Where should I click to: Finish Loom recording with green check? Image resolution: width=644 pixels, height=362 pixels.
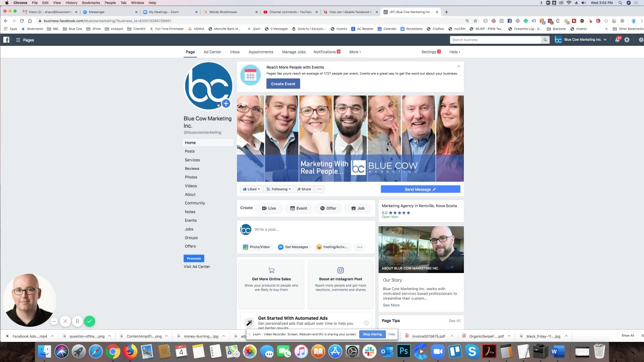[x=90, y=321]
